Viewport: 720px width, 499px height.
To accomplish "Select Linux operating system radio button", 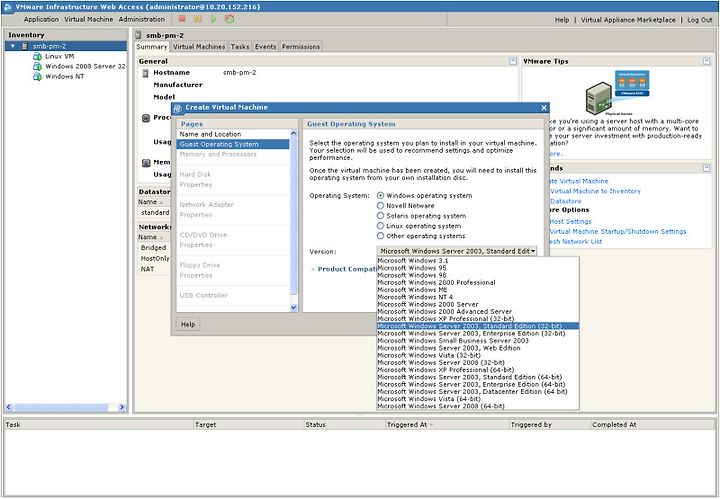I will tap(380, 225).
